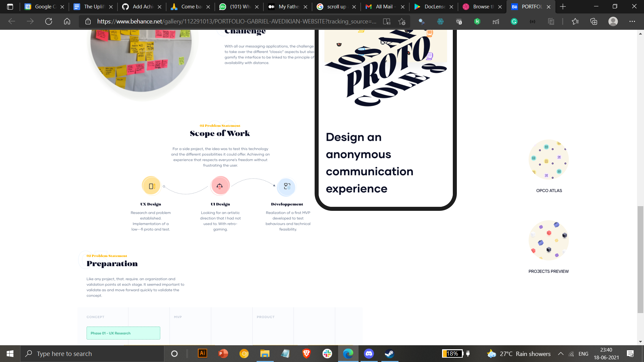Click the PROJECTS PREVIEW circular thumbnail

tap(549, 240)
